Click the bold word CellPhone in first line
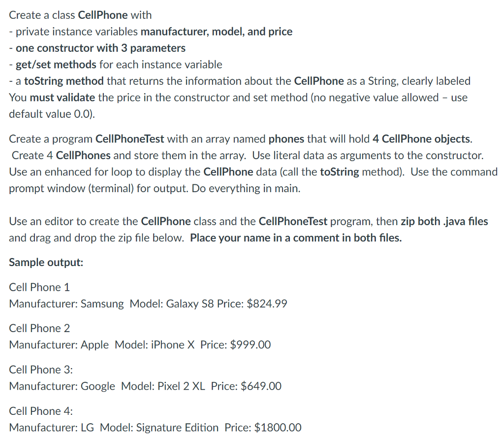Viewport: 504px width, 439px height. tap(100, 15)
